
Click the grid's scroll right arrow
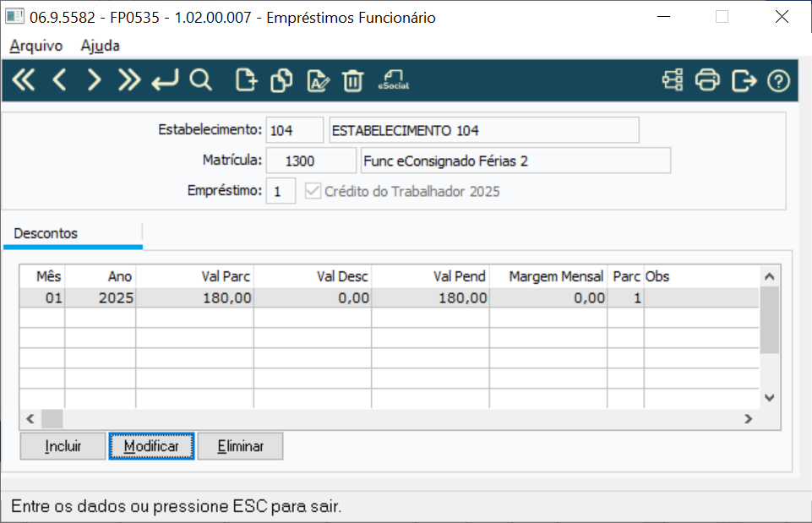749,419
